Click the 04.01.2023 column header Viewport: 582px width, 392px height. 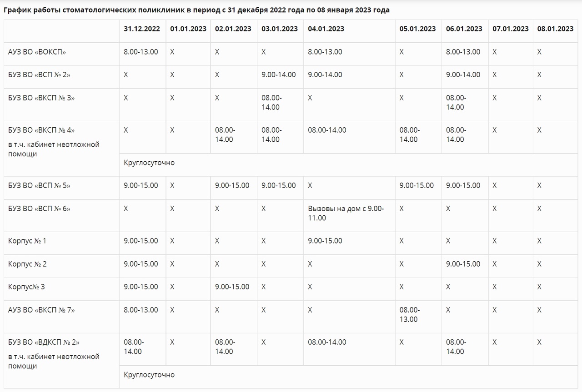(x=326, y=29)
